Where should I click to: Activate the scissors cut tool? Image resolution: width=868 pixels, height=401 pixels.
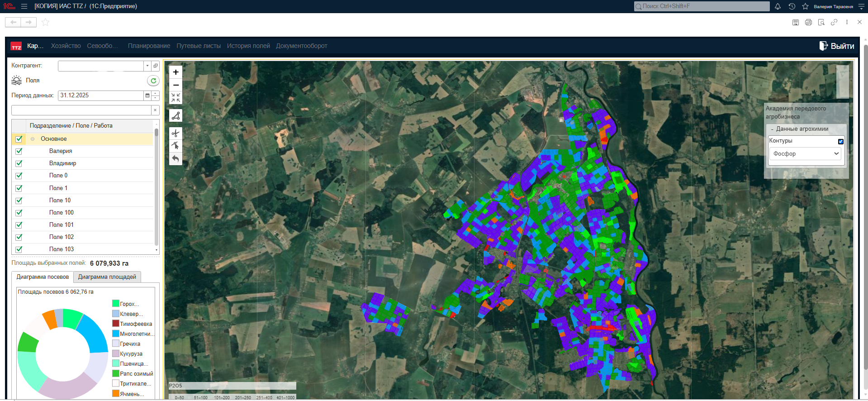point(175,133)
